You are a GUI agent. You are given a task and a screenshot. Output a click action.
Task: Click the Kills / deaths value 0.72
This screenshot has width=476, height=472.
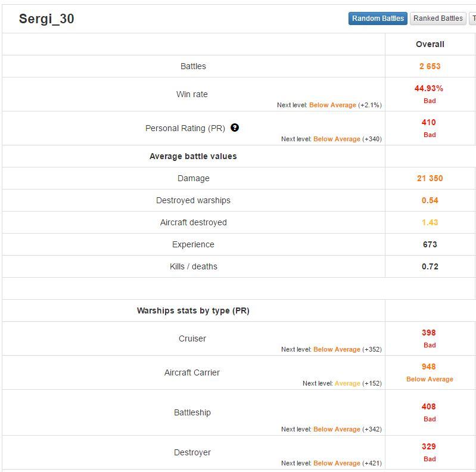430,266
